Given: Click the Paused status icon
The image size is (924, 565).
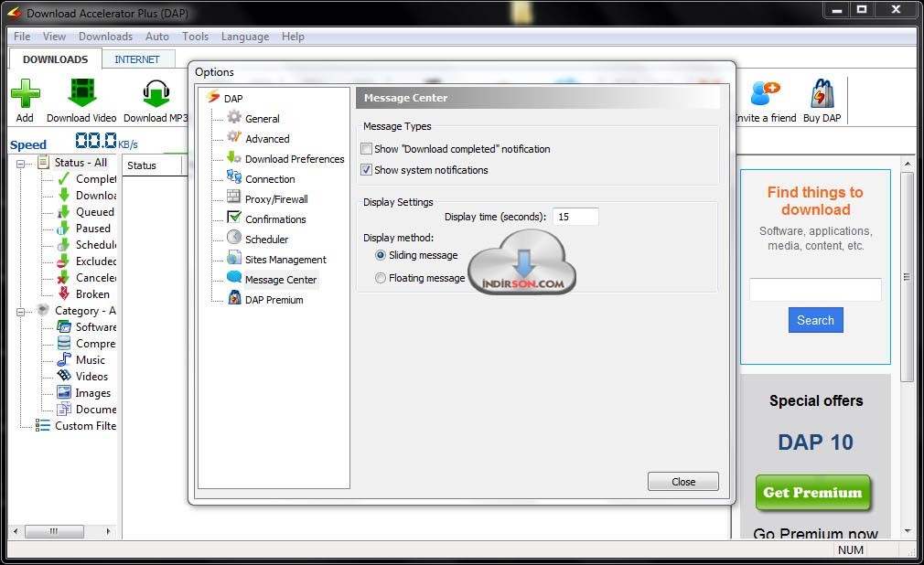Looking at the screenshot, I should [x=64, y=228].
